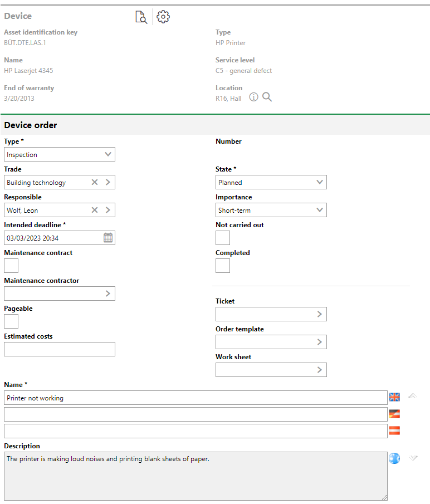Viewport: 430px width, 504px height.
Task: Open the Importance dropdown showing Short-term
Action: tap(271, 210)
